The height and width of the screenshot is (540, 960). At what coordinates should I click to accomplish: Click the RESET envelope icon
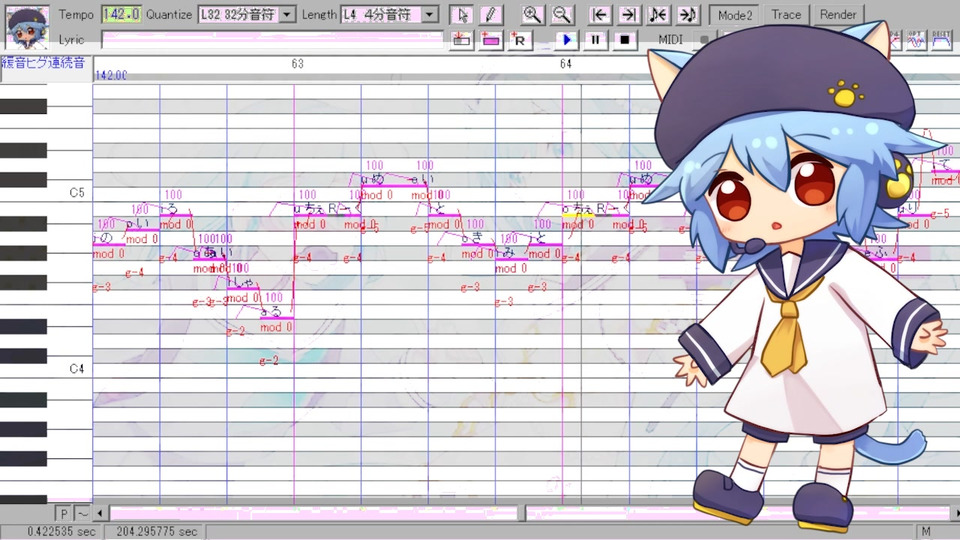tap(941, 40)
